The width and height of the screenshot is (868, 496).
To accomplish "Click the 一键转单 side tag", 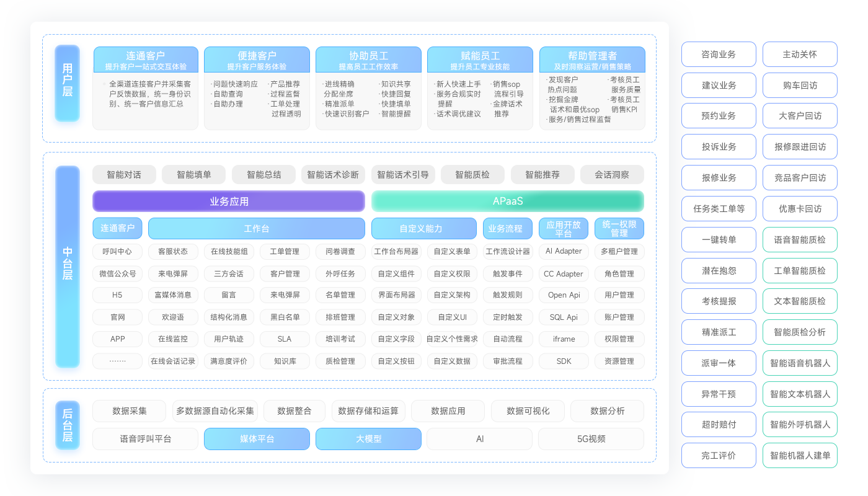I will click(x=719, y=240).
